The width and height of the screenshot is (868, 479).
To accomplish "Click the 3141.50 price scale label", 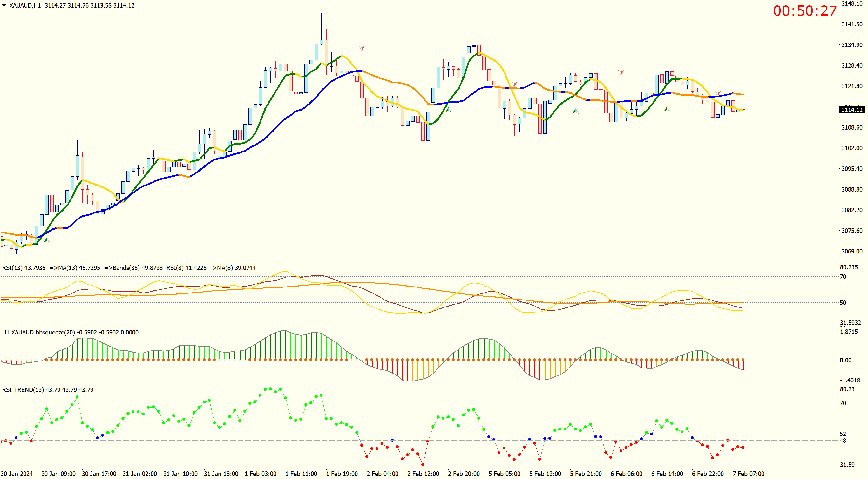I will 852,24.
